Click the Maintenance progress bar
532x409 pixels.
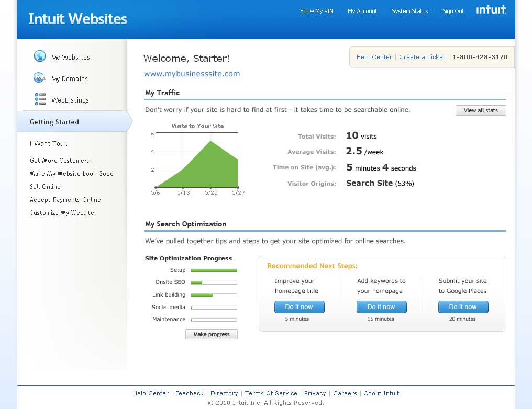(214, 320)
